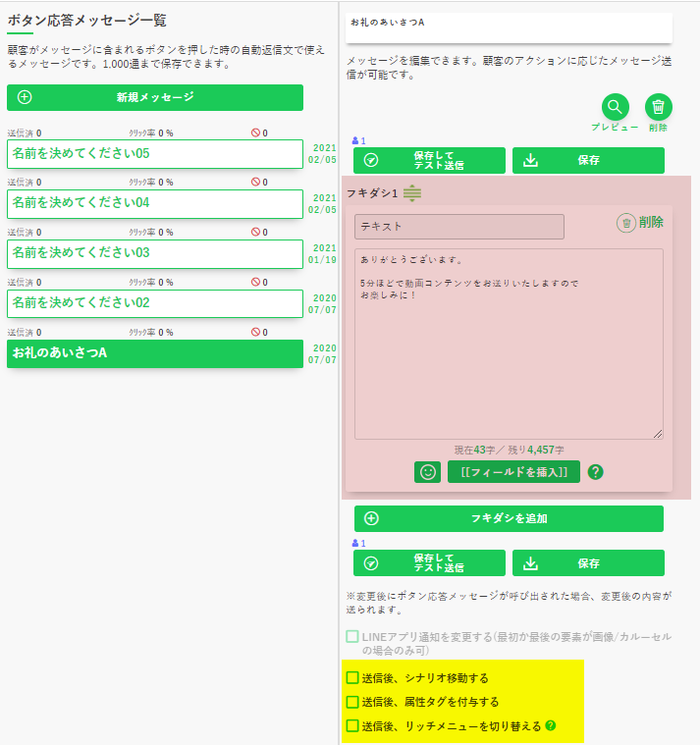This screenshot has width=700, height=745.
Task: Open the [[フィールドを挿入]] menu
Action: click(513, 472)
